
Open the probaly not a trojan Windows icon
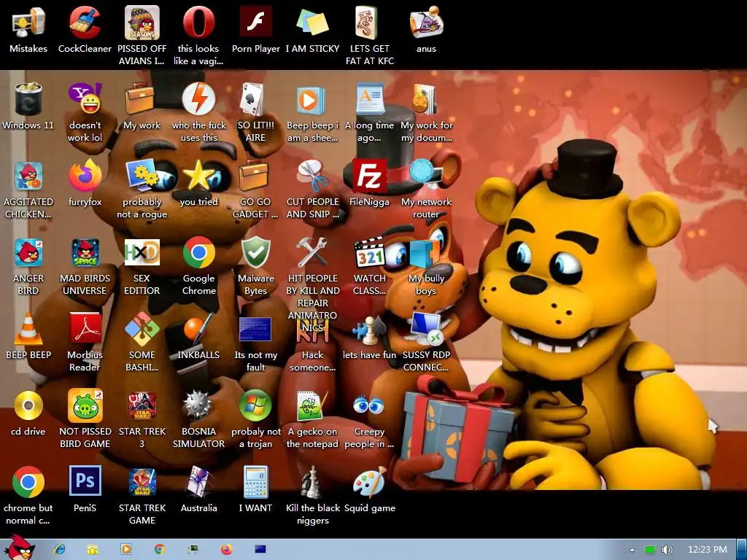point(256,405)
